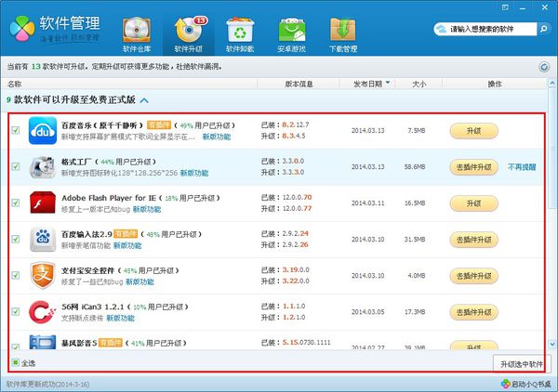Sort by 发布日期 column arrow
This screenshot has width=558, height=392.
coord(388,83)
